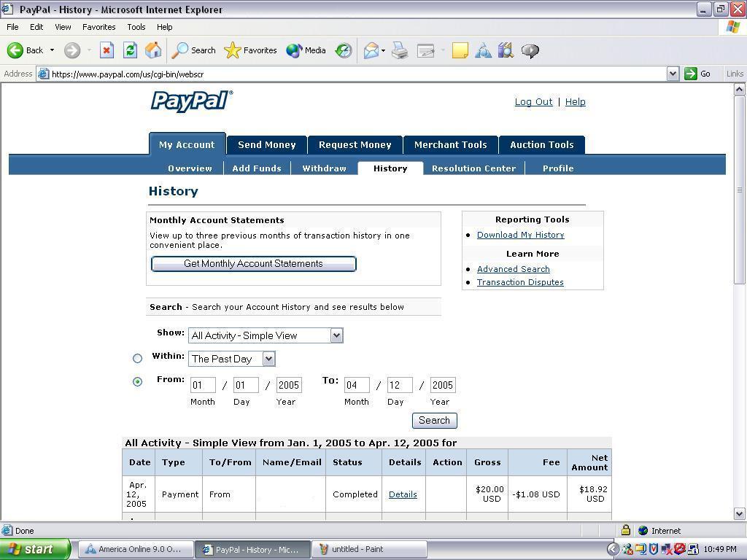Switch to the Auction Tools tab
Screen dimensions: 747x560
click(x=542, y=145)
